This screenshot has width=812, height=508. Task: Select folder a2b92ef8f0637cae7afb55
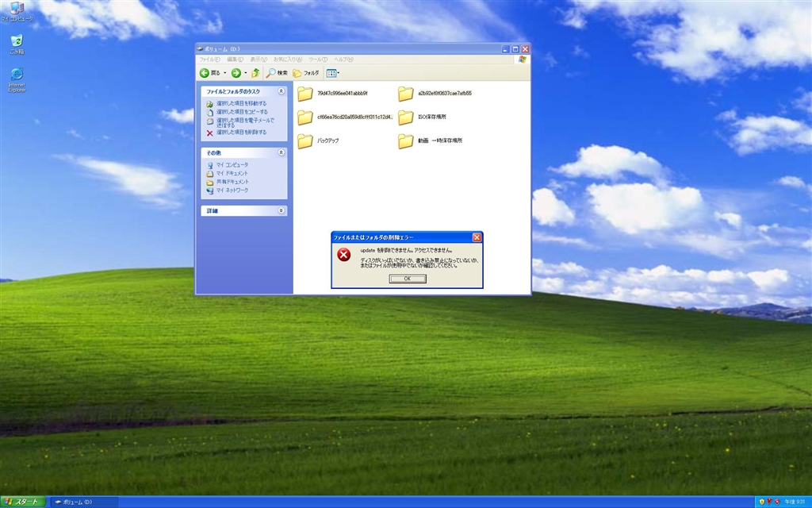point(435,94)
